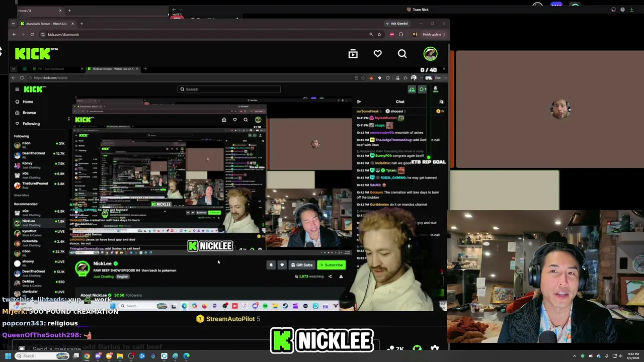Screen dimensions: 644x362
Task: Click the Kick search field
Action: [229, 89]
